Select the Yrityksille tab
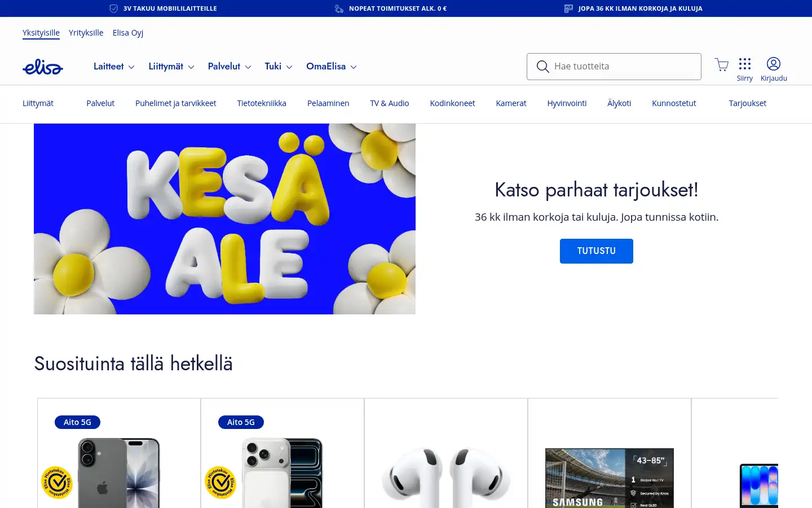The height and width of the screenshot is (508, 812). pyautogui.click(x=86, y=33)
